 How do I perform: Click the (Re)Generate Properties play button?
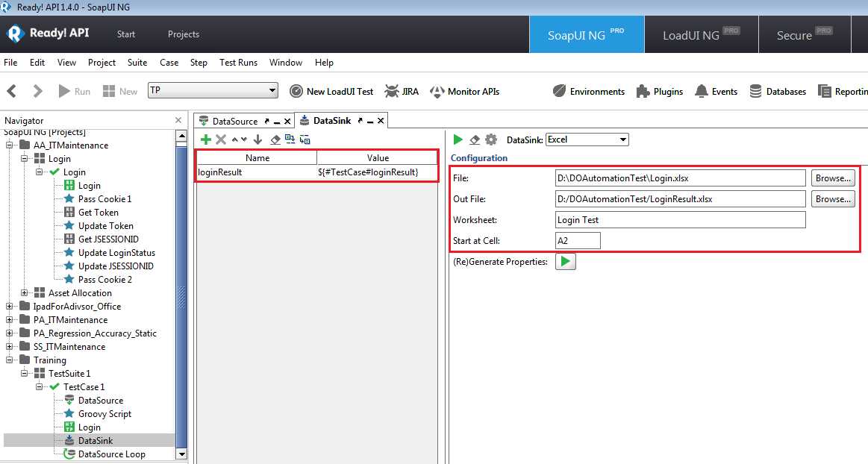tap(565, 261)
